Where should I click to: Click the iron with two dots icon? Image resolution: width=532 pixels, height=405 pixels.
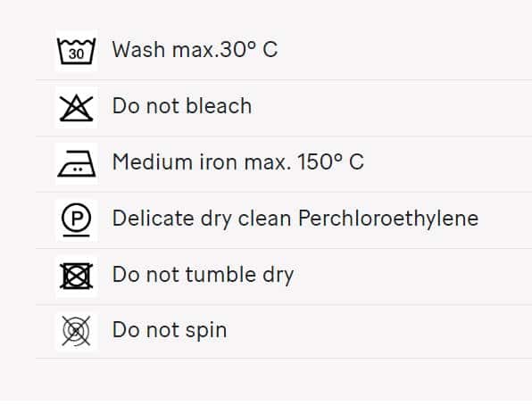coord(77,164)
